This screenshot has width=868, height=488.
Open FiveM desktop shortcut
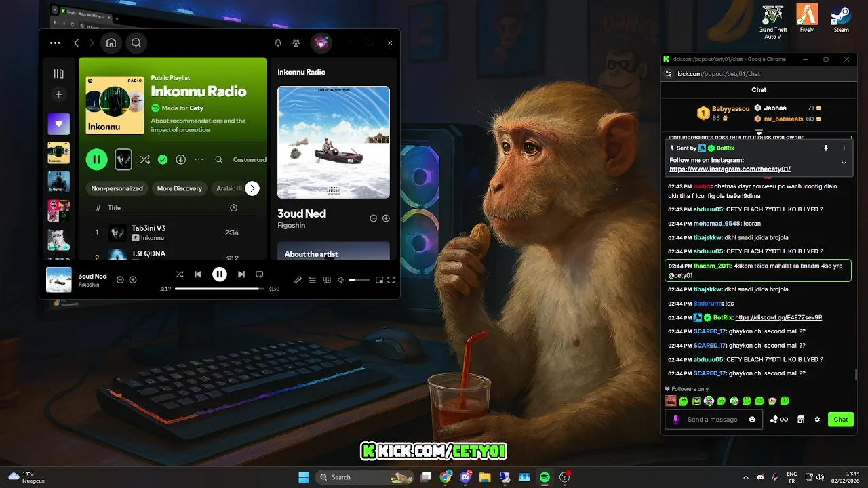(807, 19)
